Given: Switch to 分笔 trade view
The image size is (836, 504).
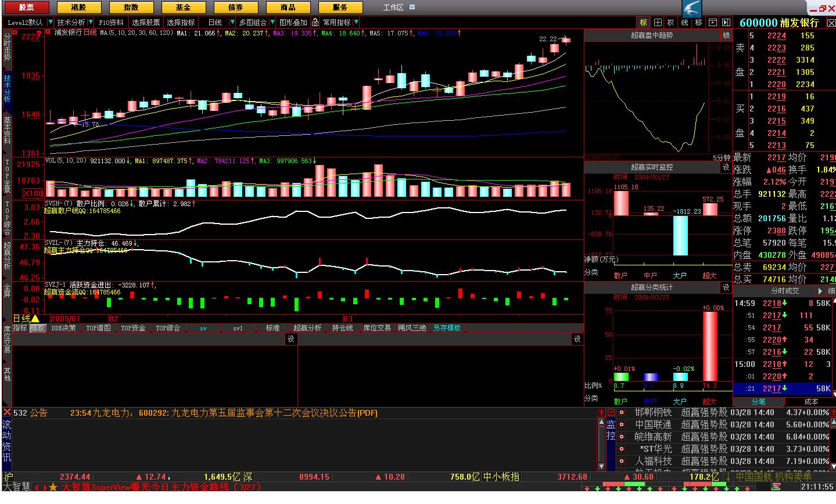Looking at the screenshot, I should [x=759, y=402].
